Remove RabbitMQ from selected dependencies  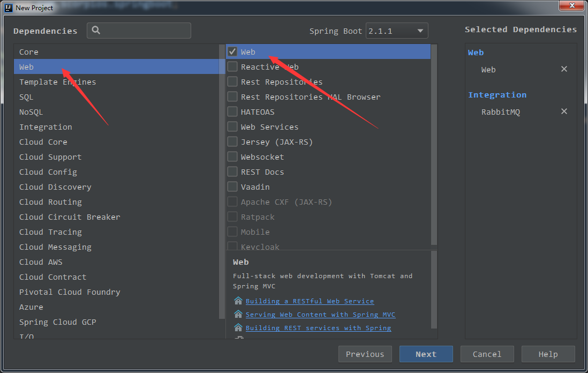[x=563, y=111]
